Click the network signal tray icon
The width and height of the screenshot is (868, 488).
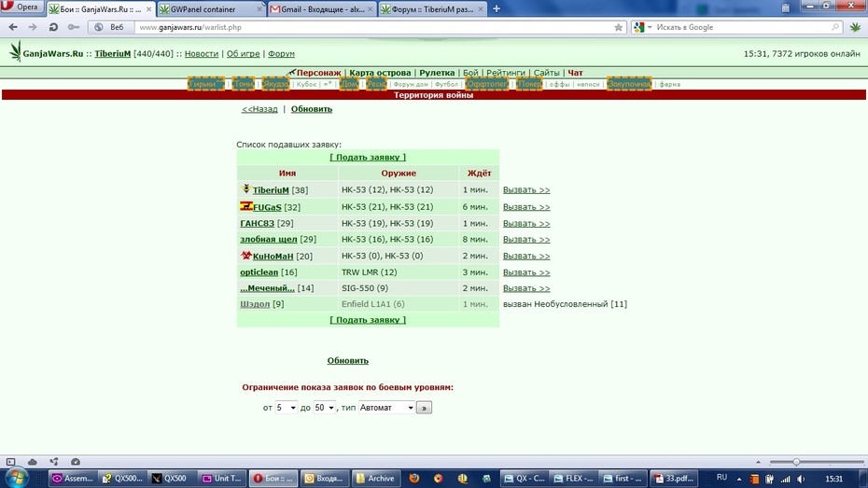[786, 479]
